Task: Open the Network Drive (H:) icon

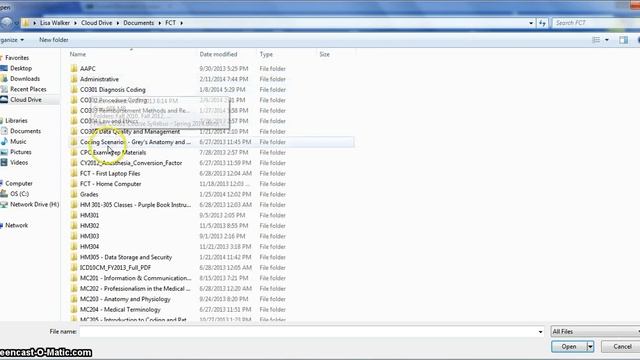Action: coord(4,204)
